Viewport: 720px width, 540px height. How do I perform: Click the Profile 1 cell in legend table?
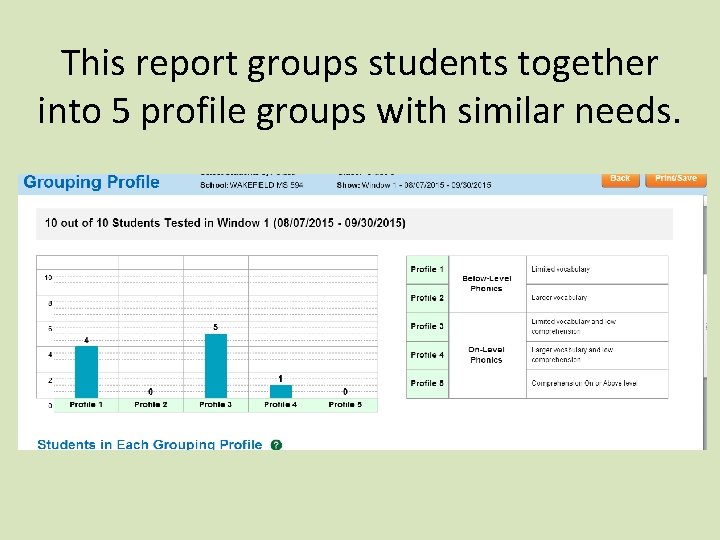[x=427, y=270]
